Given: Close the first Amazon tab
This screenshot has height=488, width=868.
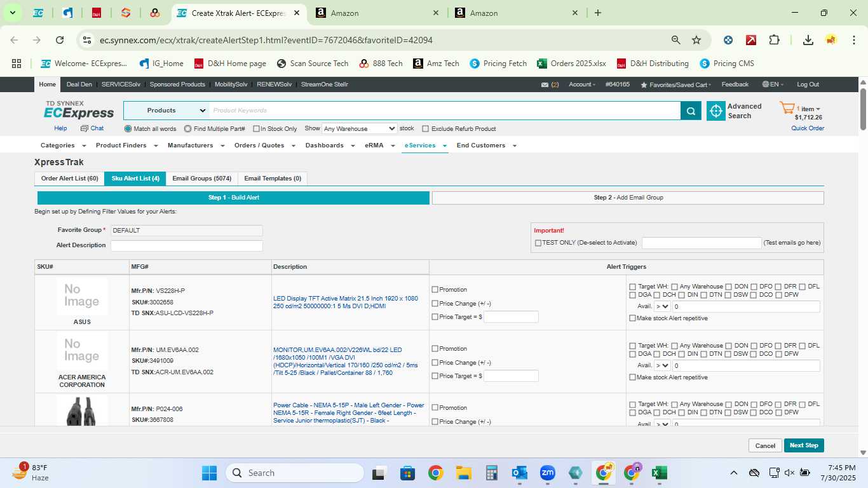Looking at the screenshot, I should click(436, 13).
